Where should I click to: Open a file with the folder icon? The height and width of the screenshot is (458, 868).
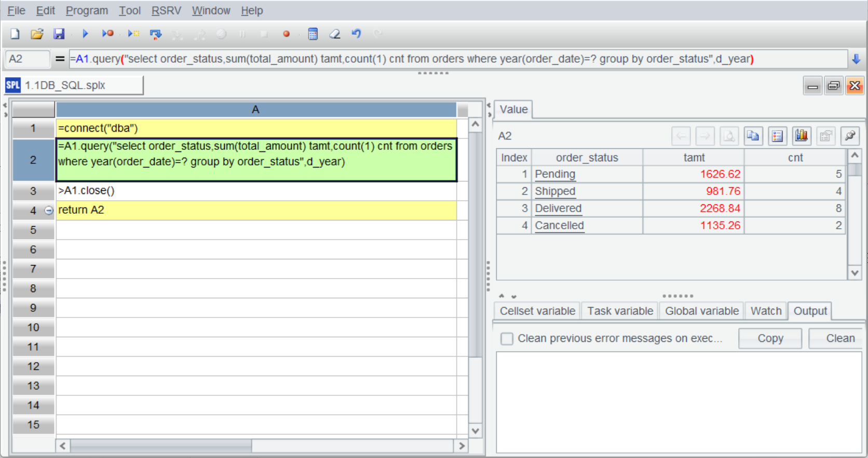point(37,34)
